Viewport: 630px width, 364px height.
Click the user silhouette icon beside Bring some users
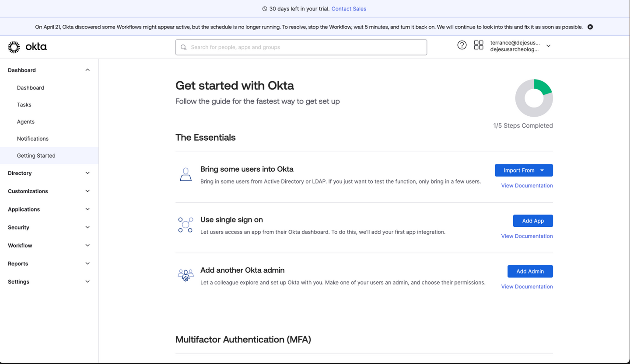pos(185,174)
